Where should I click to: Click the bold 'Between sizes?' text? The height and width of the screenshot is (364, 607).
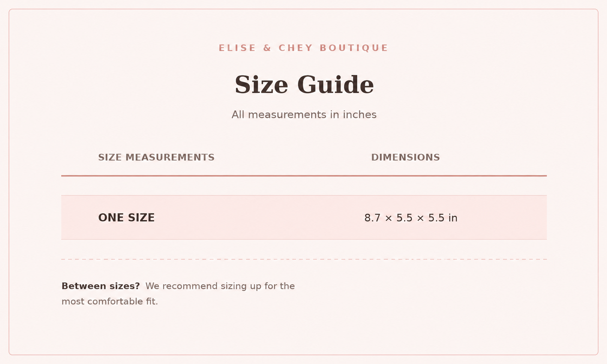(x=100, y=286)
